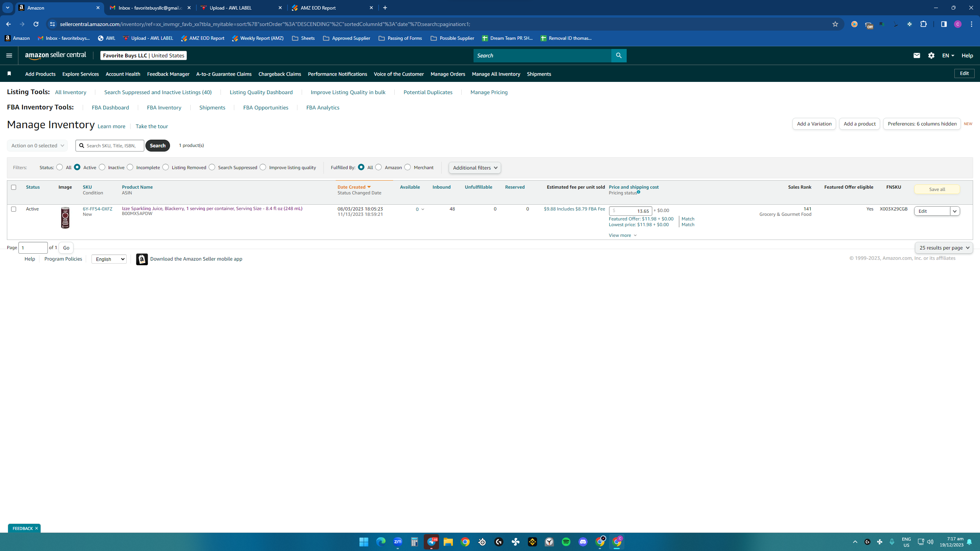Open the EN language menu in header

coord(948,55)
